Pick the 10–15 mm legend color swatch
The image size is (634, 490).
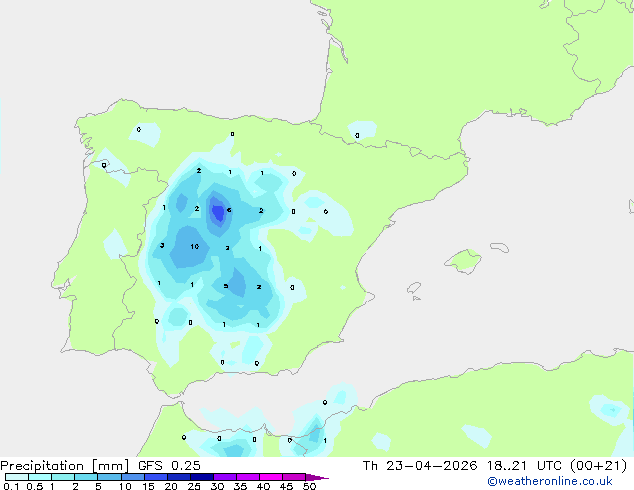click(x=132, y=477)
